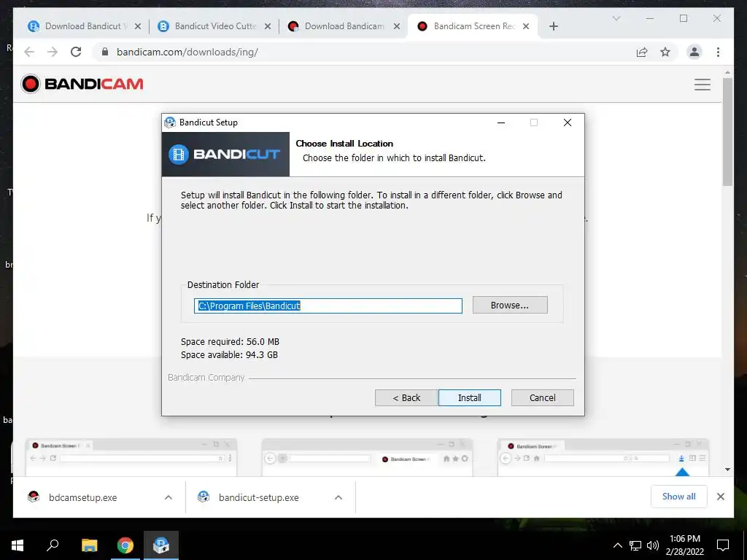This screenshot has width=747, height=560.
Task: Open Chrome three-dot menu
Action: (x=718, y=52)
